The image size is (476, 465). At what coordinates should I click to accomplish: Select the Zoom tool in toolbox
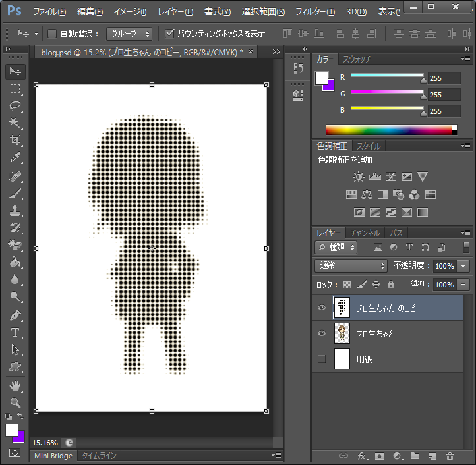[x=15, y=402]
